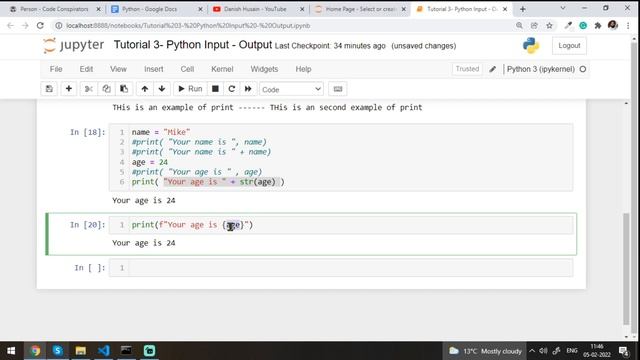
Task: Restart kernel and run all cells icon
Action: 248,89
